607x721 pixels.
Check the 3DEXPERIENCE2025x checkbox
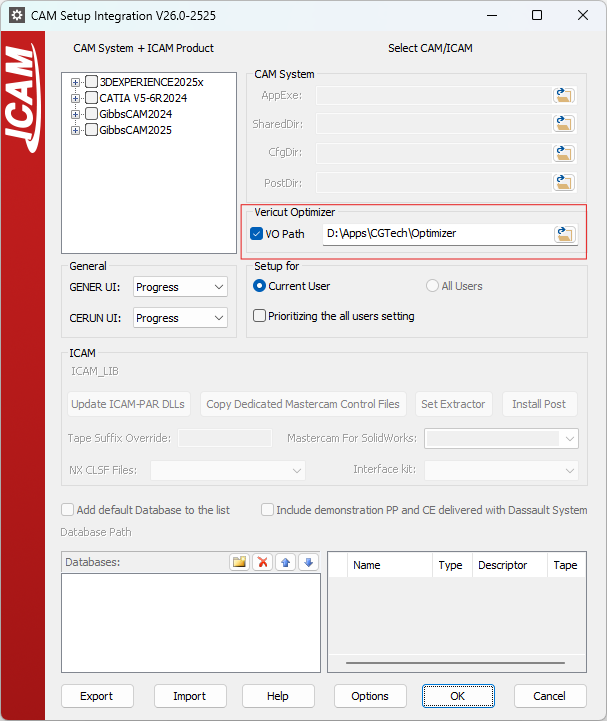tap(92, 82)
